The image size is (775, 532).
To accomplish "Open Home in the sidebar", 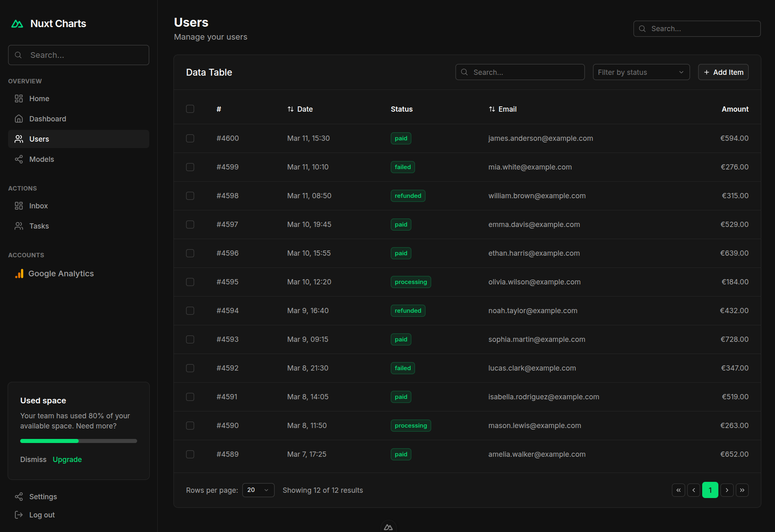I will (x=78, y=98).
